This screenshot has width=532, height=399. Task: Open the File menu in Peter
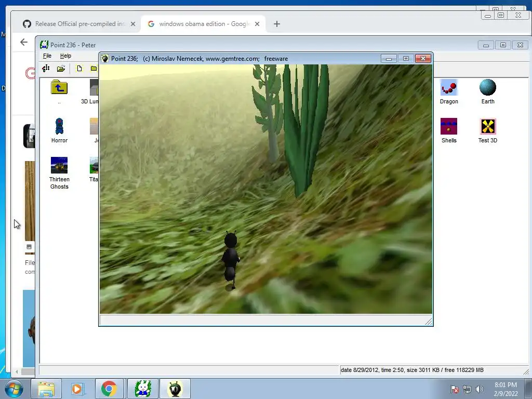(47, 56)
